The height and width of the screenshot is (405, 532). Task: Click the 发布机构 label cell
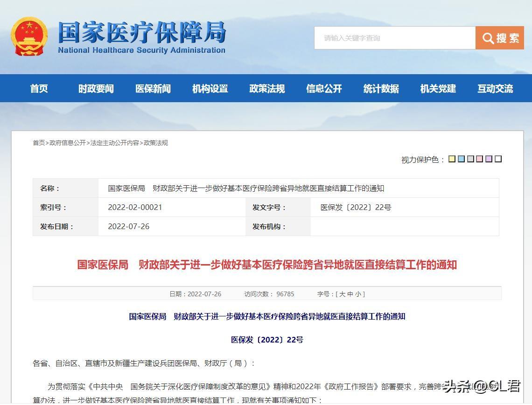pyautogui.click(x=278, y=226)
